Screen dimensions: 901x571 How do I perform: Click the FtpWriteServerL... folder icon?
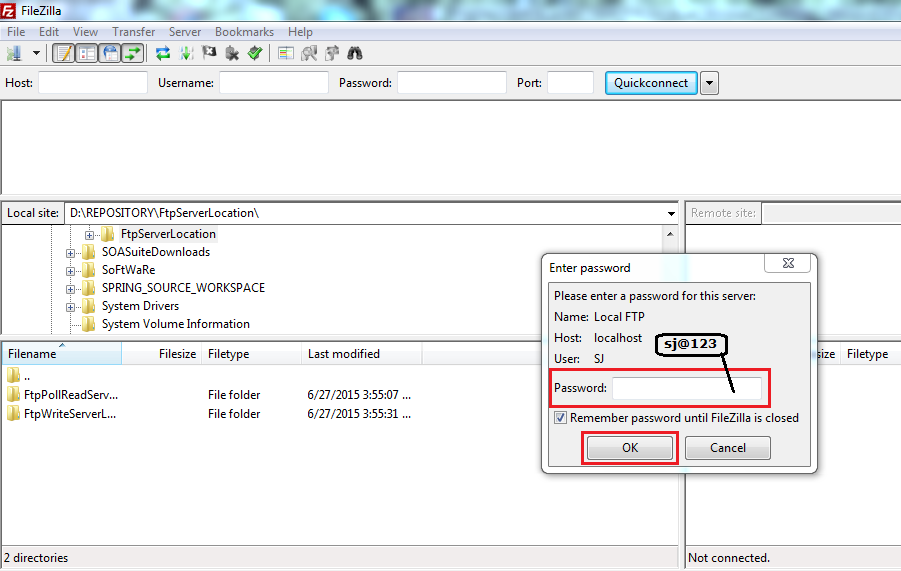pos(13,413)
